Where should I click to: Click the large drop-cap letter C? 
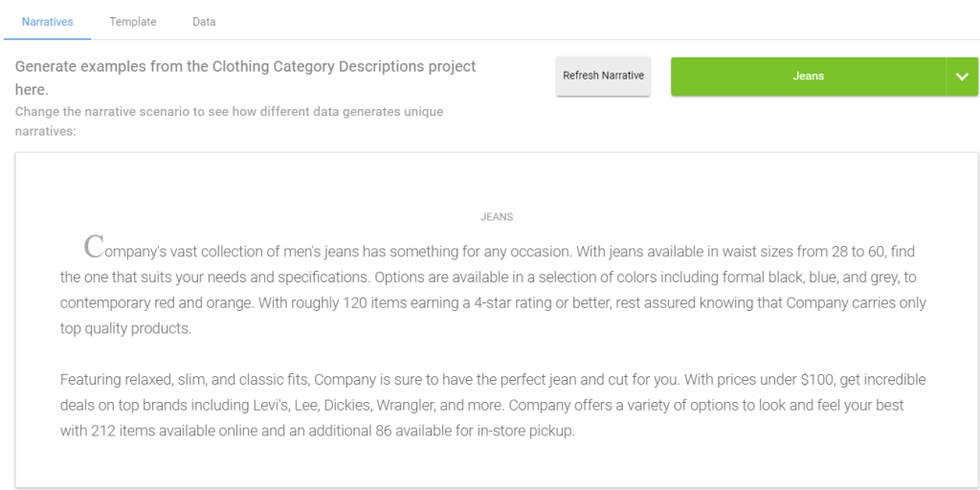[x=95, y=248]
